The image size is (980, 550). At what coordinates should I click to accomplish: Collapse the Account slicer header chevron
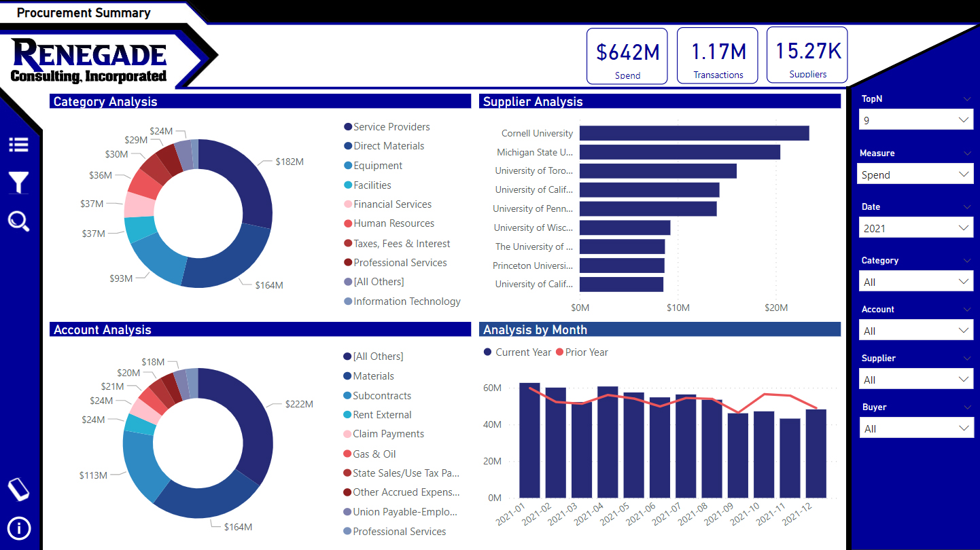[967, 310]
